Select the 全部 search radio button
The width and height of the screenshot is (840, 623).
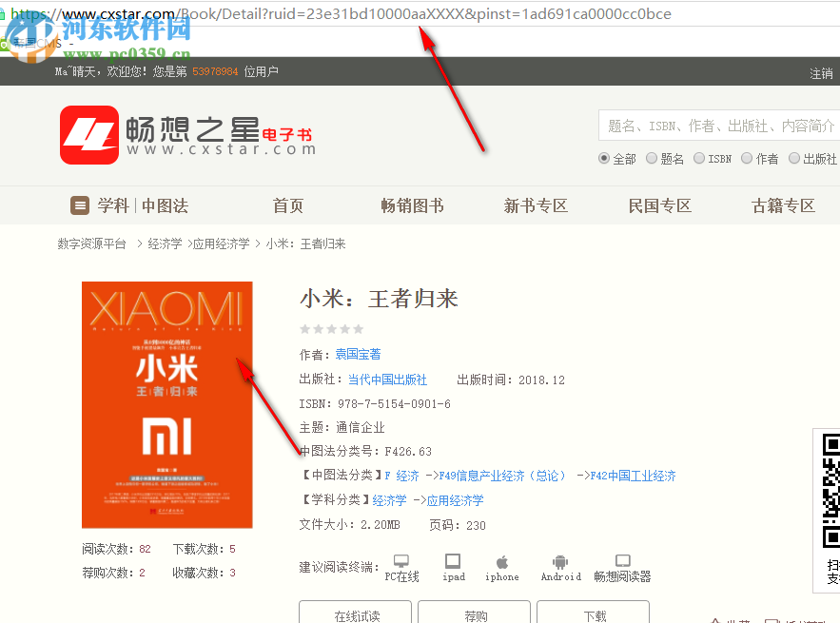click(604, 158)
